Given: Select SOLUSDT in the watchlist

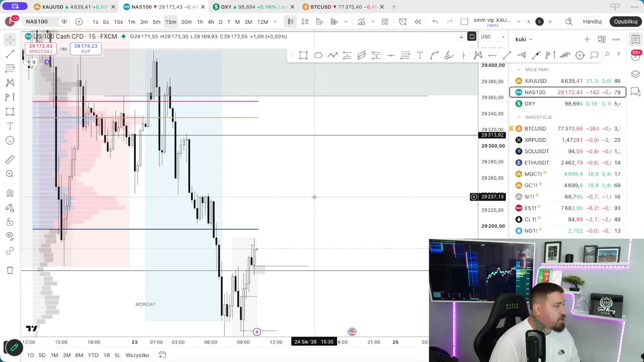Looking at the screenshot, I should (x=568, y=151).
